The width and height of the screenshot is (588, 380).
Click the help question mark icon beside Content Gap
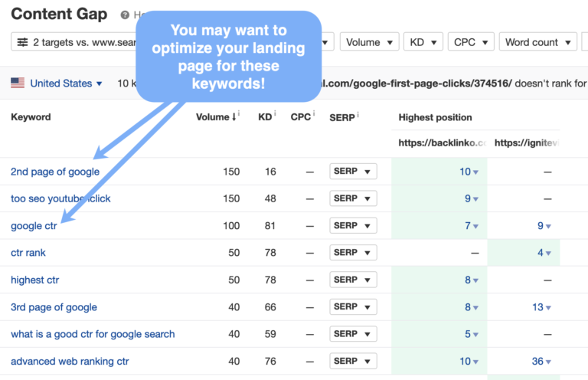tap(125, 15)
